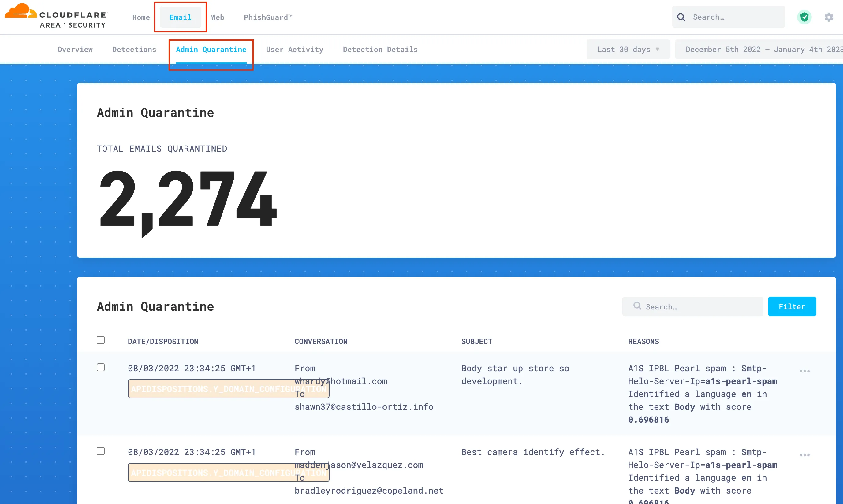Screen dimensions: 843x504
Task: Select the Detection Details link
Action: pos(380,49)
